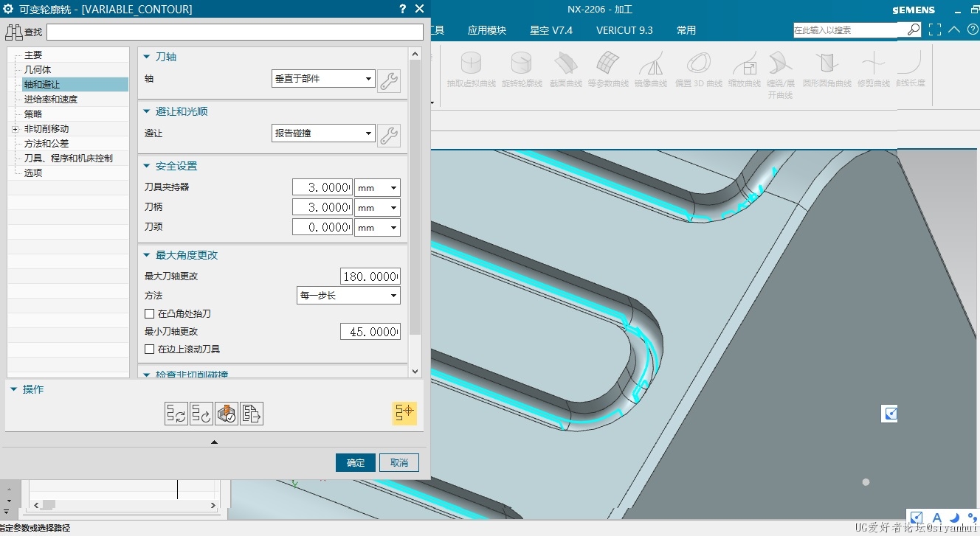Expand the 非切削移动 tree node
The height and width of the screenshot is (536, 980).
pyautogui.click(x=15, y=129)
